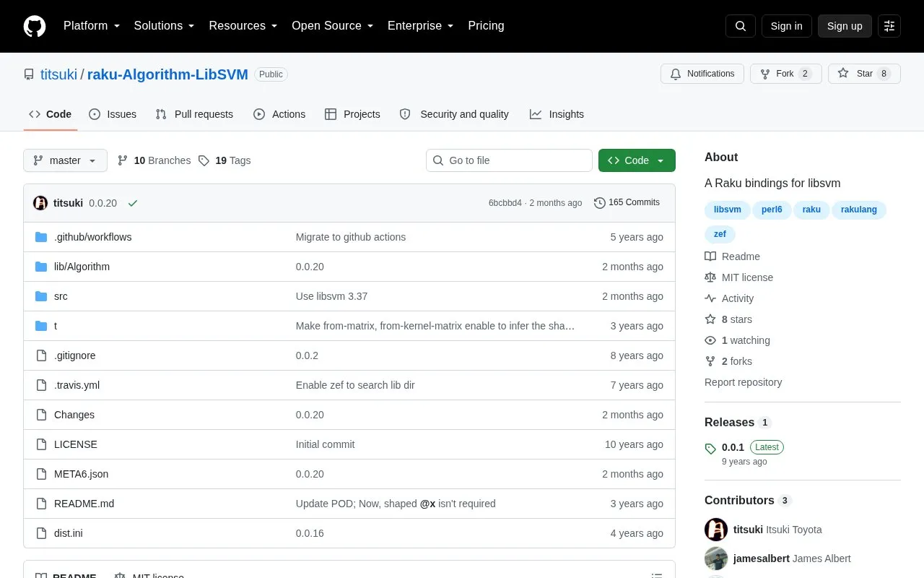Expand the Platform menu

pos(92,26)
